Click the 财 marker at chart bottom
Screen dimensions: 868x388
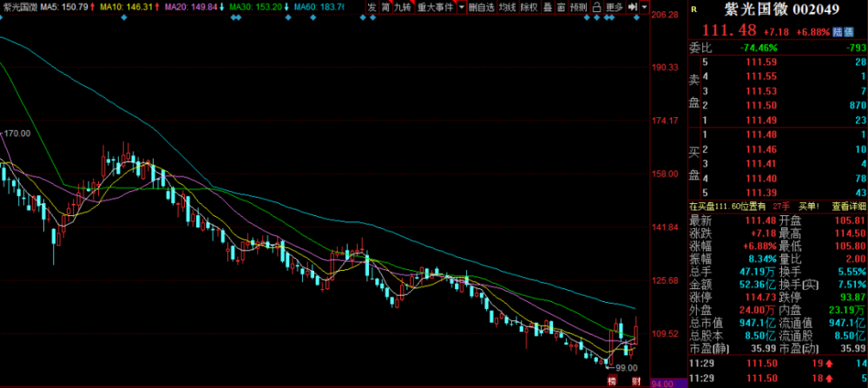pyautogui.click(x=636, y=381)
